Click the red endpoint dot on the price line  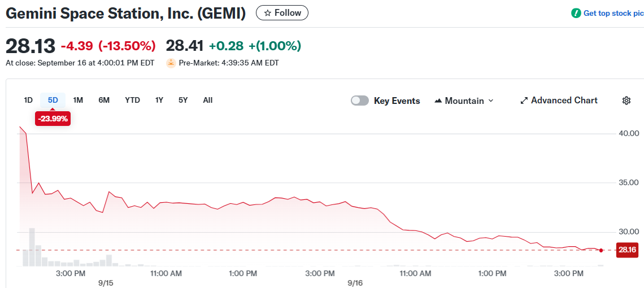(x=601, y=250)
